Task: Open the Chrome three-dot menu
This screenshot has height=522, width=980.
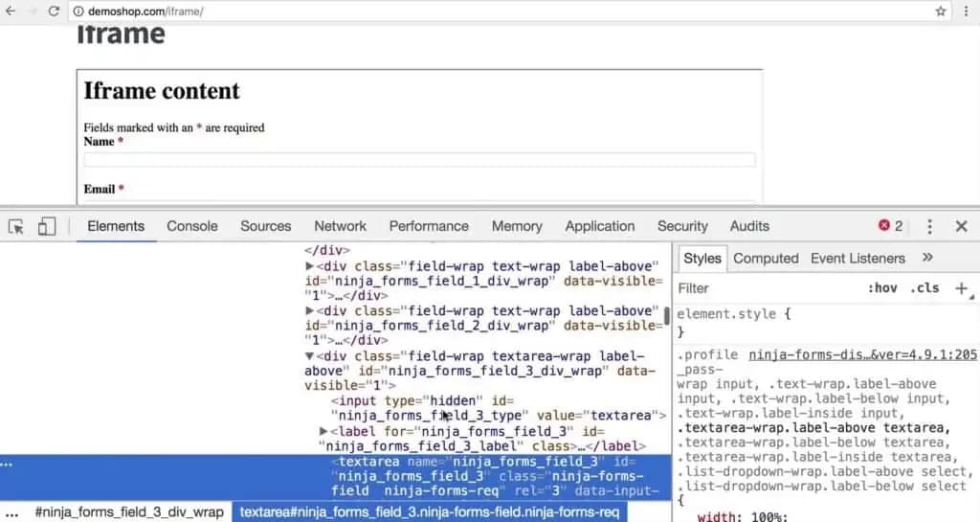Action: [x=966, y=11]
